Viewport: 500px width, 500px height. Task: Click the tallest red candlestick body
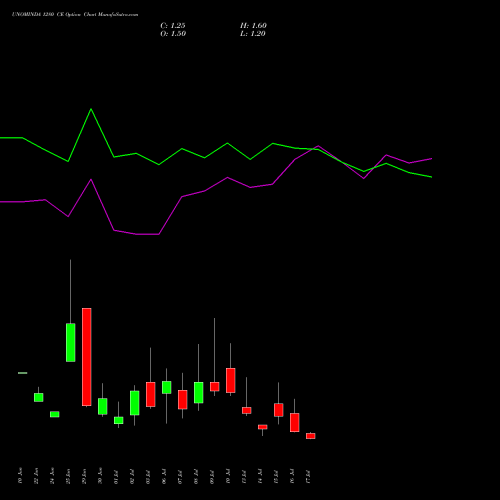[87, 357]
